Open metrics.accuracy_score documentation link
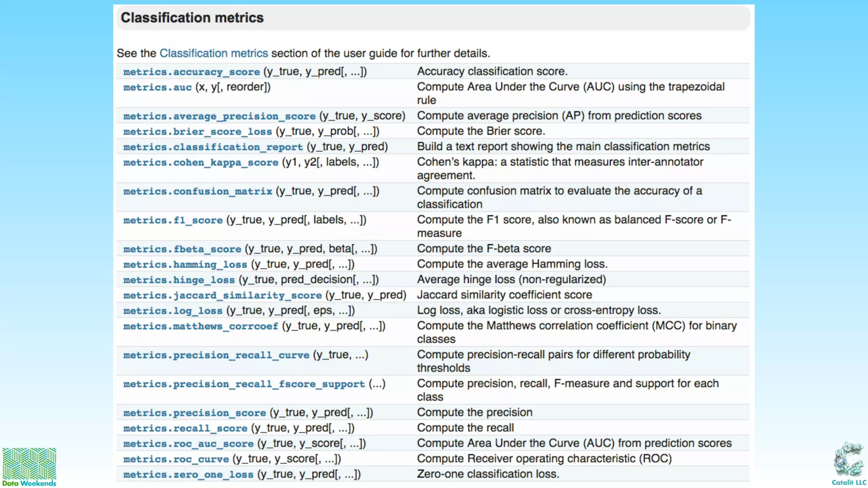The image size is (868, 488). (x=191, y=72)
